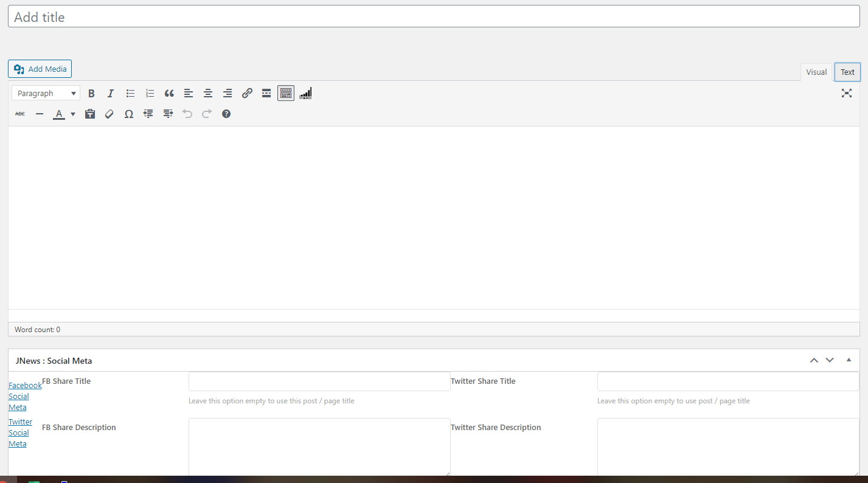Select the Italic formatting icon
This screenshot has height=483, width=868.
(x=110, y=93)
